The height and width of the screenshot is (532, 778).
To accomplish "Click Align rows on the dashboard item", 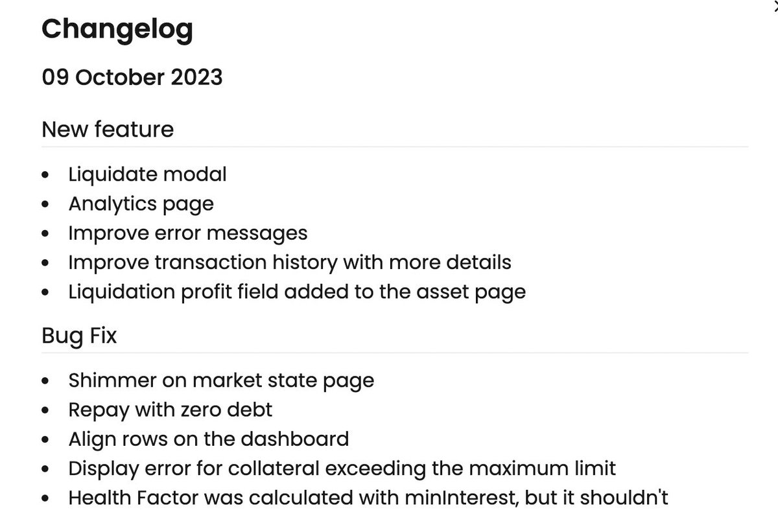I will [x=209, y=439].
